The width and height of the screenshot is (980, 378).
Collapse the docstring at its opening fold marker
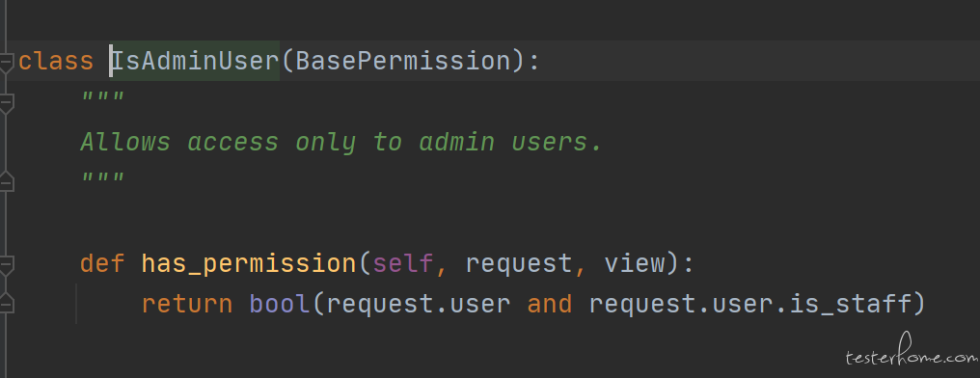6,103
